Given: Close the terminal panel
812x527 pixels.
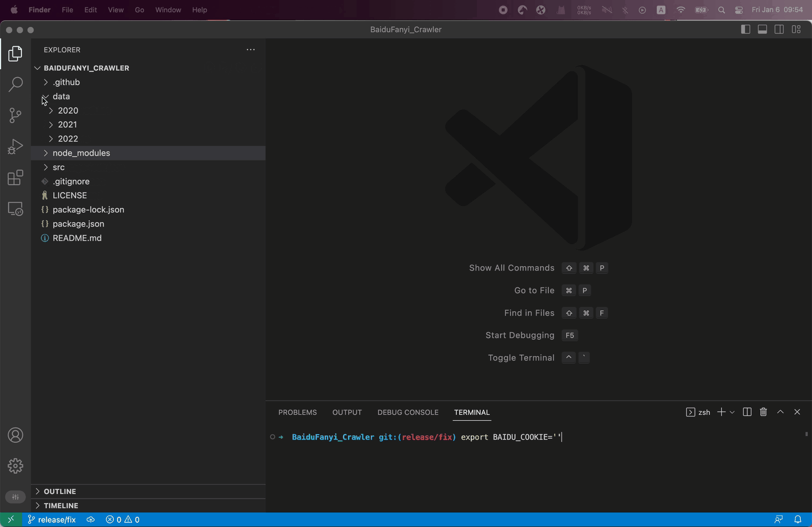Looking at the screenshot, I should click(797, 412).
